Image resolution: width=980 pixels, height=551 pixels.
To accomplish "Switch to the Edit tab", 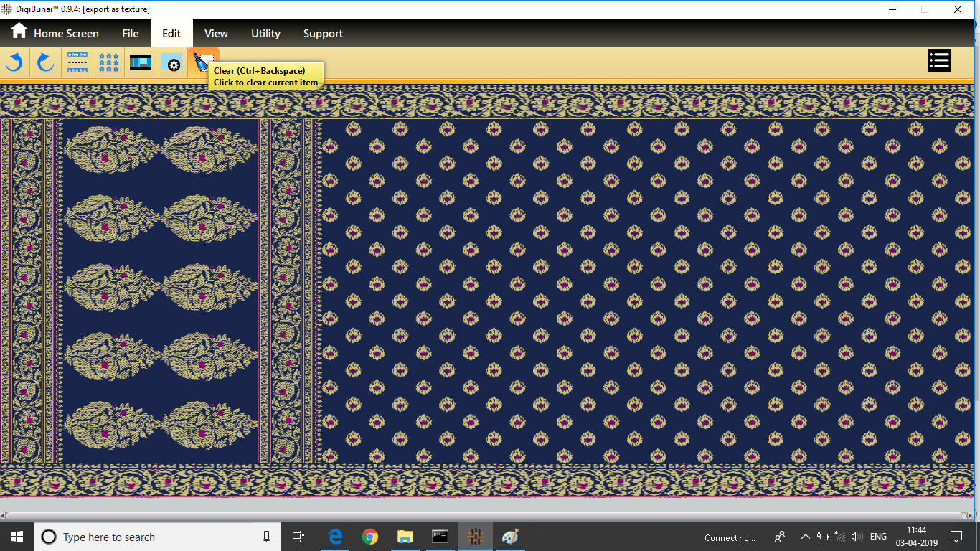I will (x=171, y=33).
